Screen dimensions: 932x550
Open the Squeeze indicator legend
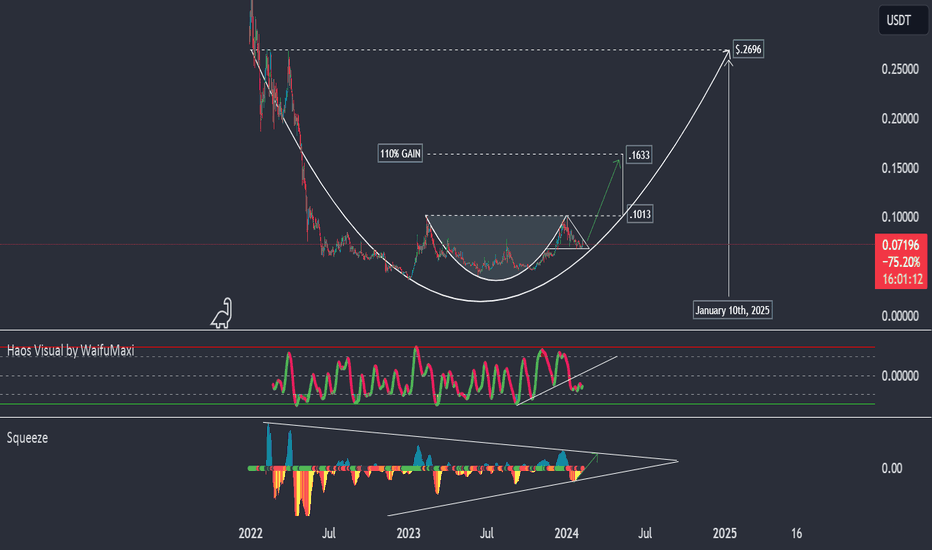pyautogui.click(x=27, y=438)
